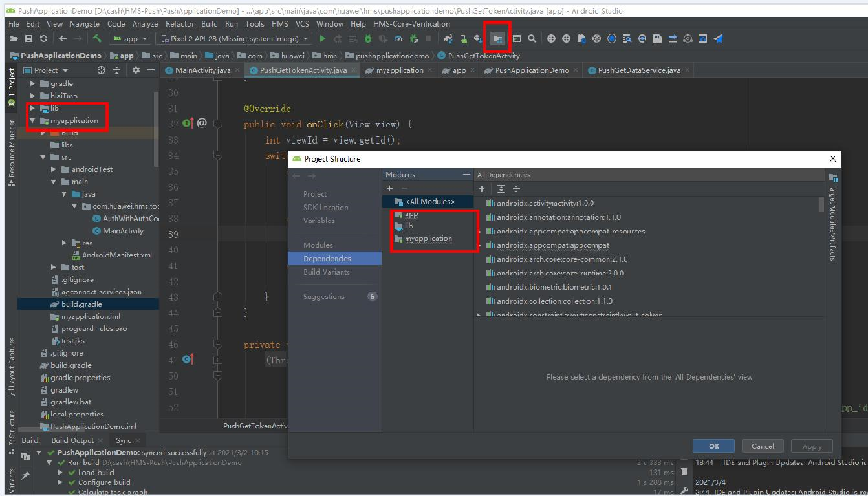Add a dependency with the plus icon
The width and height of the screenshot is (868, 496).
(x=482, y=188)
